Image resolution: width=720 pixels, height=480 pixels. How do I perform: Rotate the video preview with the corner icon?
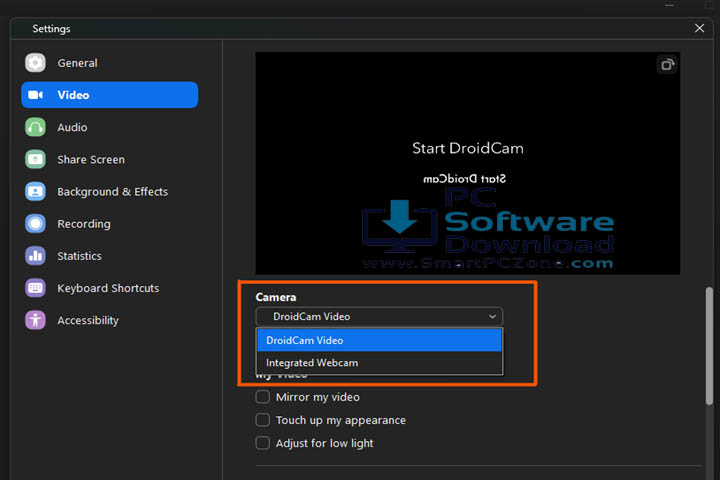tap(667, 65)
